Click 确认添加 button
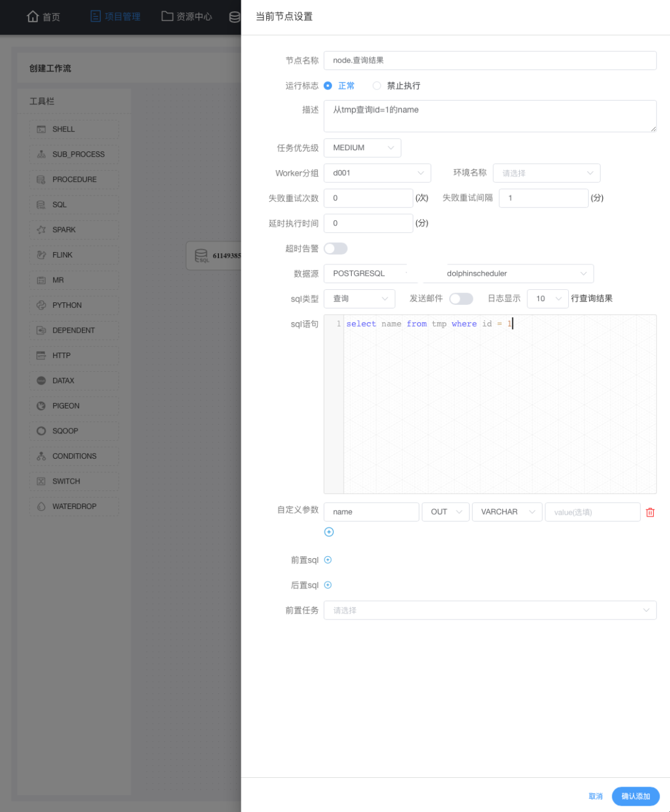This screenshot has width=670, height=812. point(635,796)
